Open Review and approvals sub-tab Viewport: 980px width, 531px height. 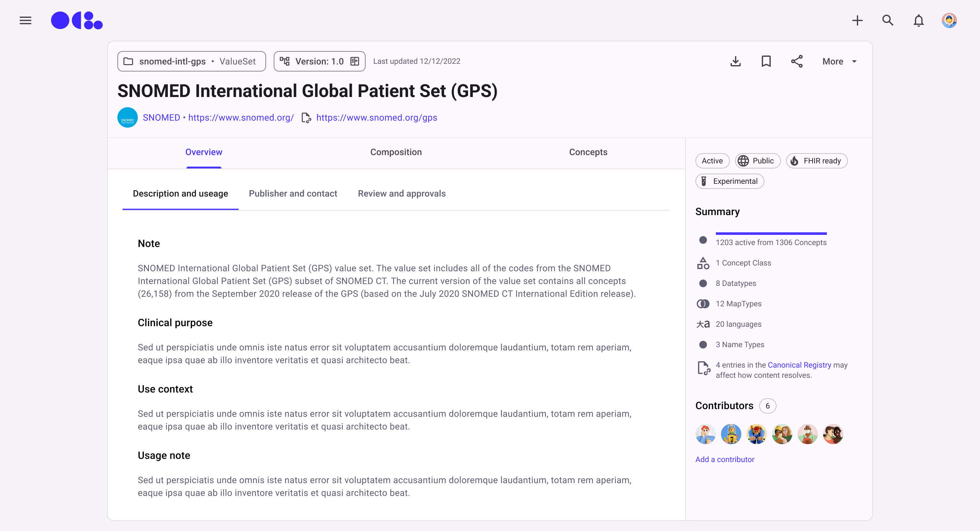click(401, 193)
